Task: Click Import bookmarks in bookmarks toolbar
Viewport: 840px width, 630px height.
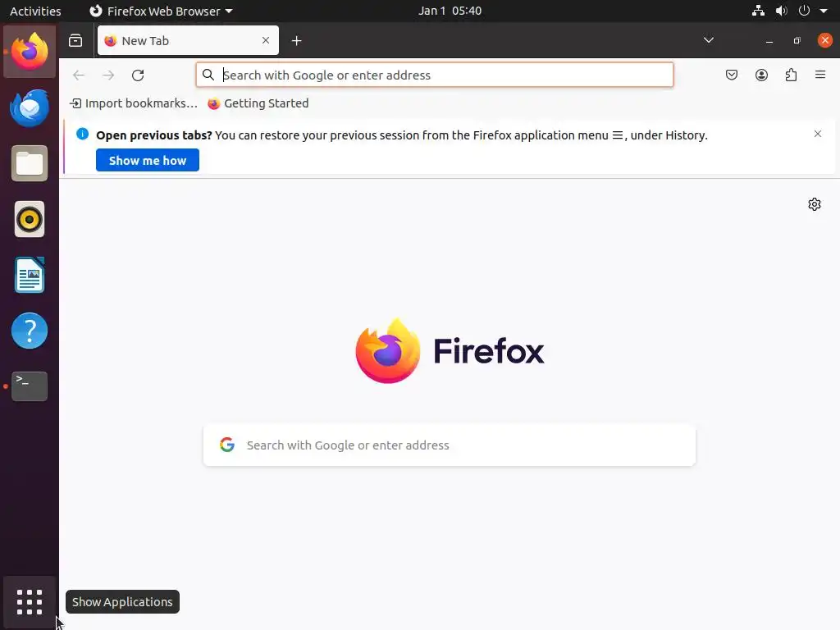Action: pos(134,103)
